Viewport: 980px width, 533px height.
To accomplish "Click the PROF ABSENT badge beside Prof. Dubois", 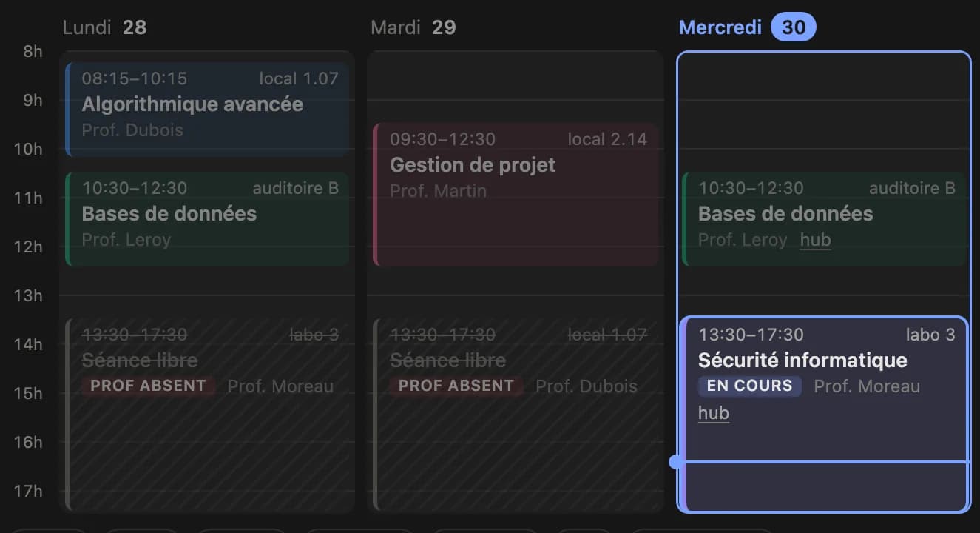I will pyautogui.click(x=456, y=386).
